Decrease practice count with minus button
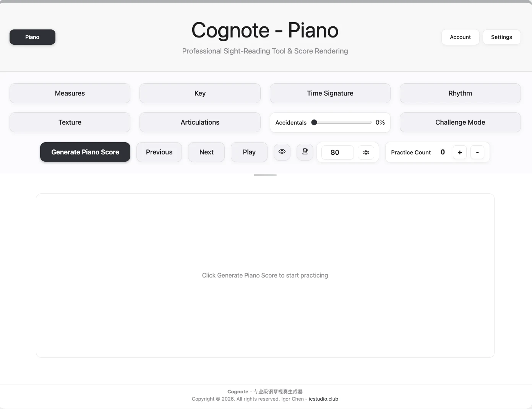532x409 pixels. [477, 152]
